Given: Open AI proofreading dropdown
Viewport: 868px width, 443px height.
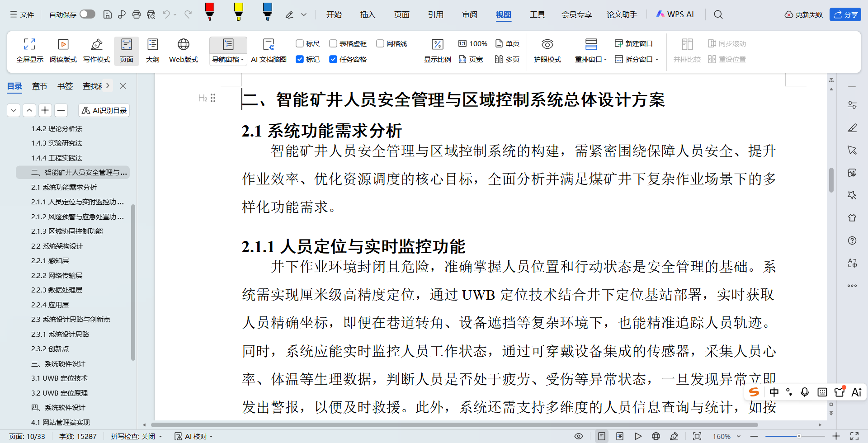Looking at the screenshot, I should [193, 436].
